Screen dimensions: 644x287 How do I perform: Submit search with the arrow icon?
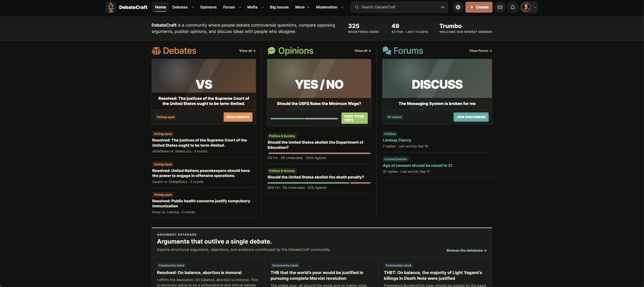[x=442, y=7]
